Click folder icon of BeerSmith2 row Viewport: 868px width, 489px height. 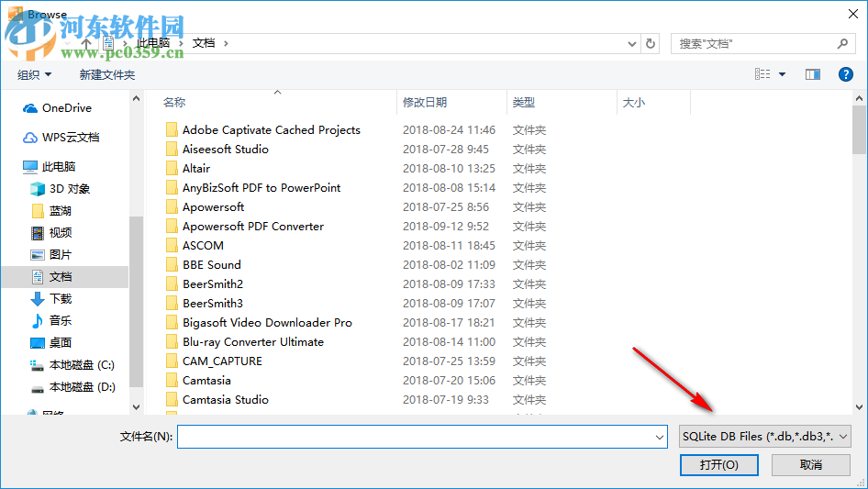172,284
